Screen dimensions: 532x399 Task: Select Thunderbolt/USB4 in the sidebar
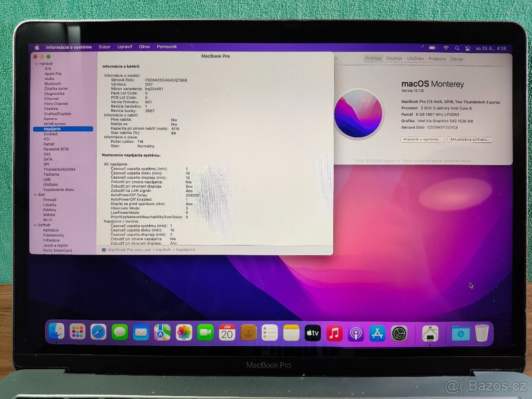[x=59, y=169]
